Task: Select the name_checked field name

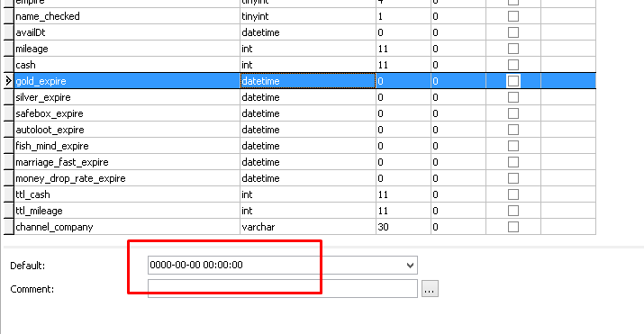Action: click(48, 16)
